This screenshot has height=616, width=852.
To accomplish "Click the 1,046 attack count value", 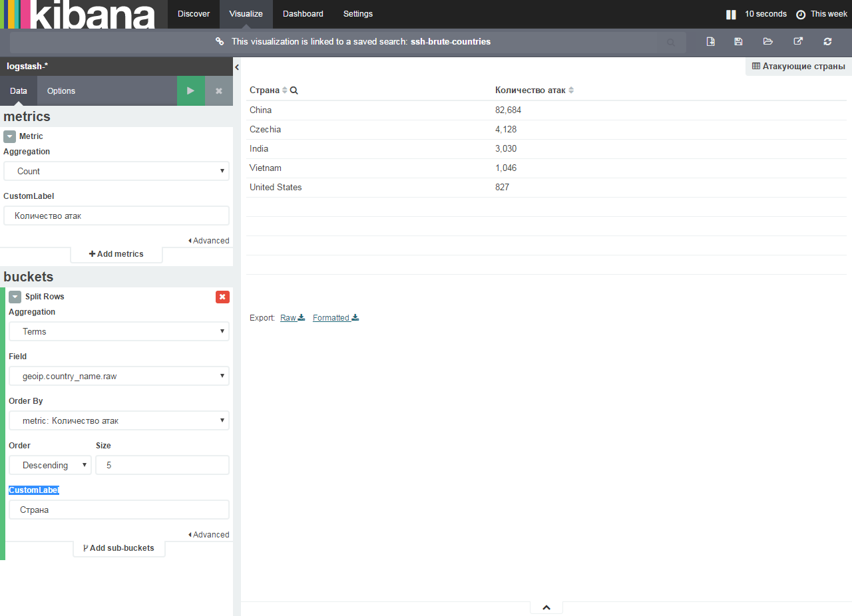I will (506, 168).
